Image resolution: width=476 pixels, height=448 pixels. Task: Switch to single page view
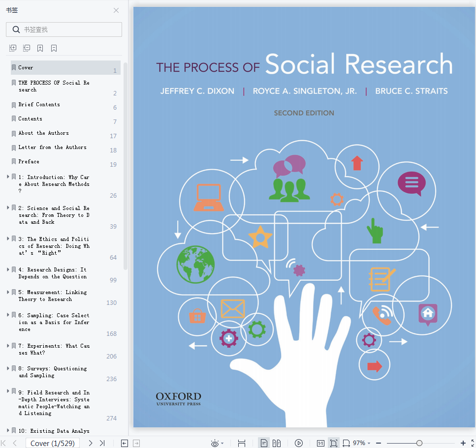264,444
